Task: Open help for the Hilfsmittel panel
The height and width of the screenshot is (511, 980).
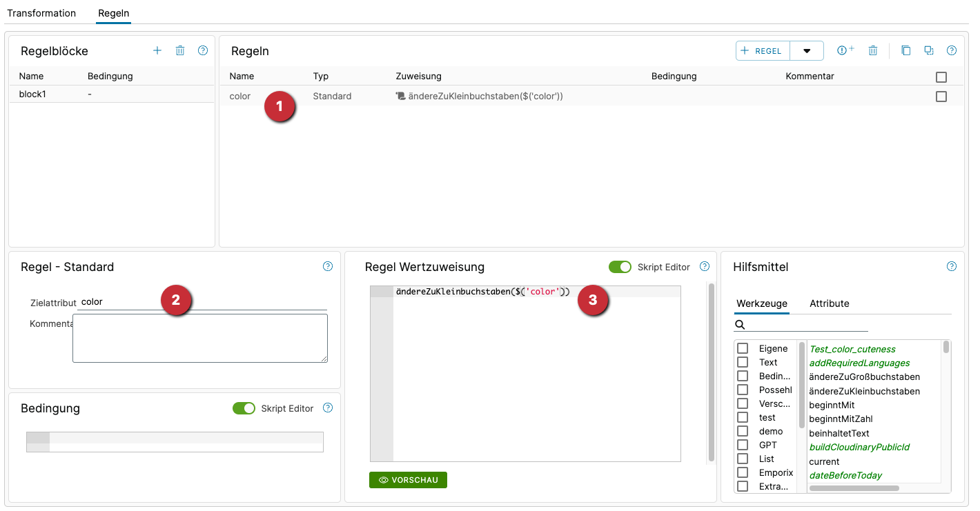Action: 952,266
